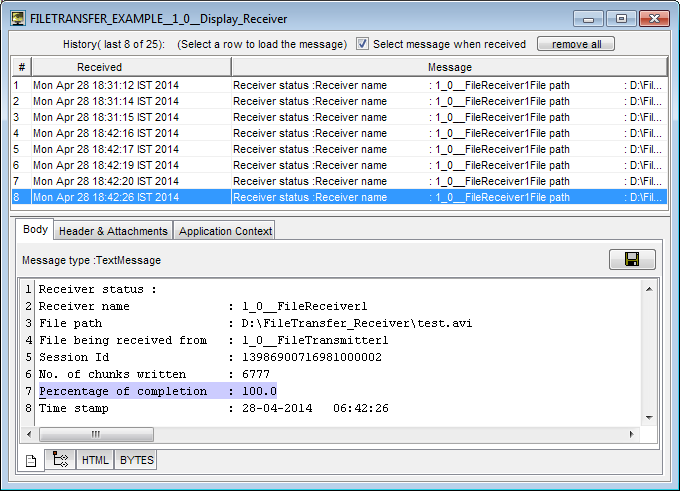Switch to the HTML view tab

[95, 460]
